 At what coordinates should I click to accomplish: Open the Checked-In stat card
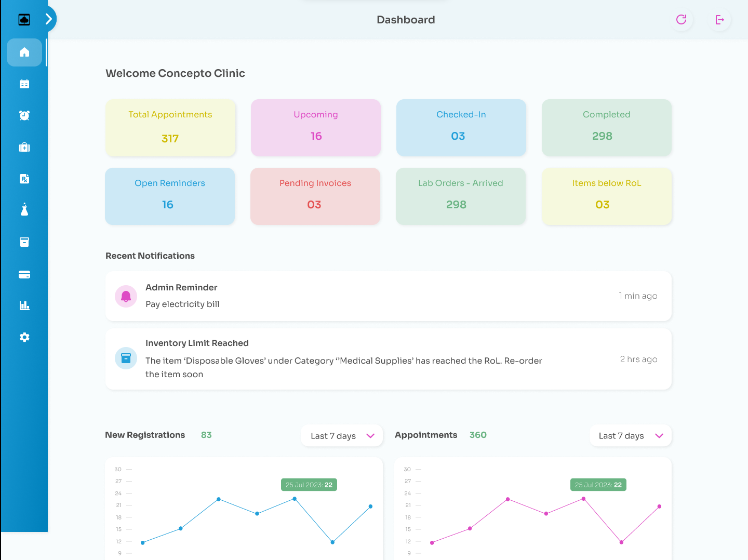pyautogui.click(x=461, y=128)
